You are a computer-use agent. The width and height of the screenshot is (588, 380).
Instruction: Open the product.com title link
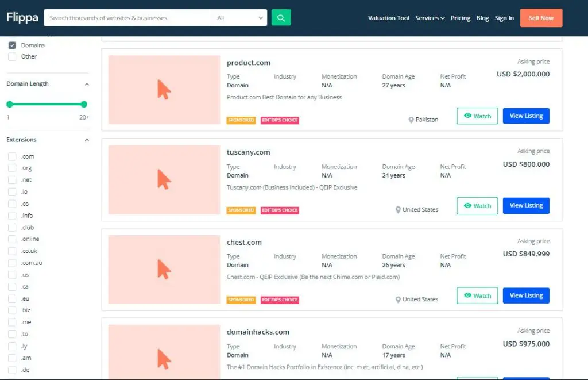(x=248, y=63)
